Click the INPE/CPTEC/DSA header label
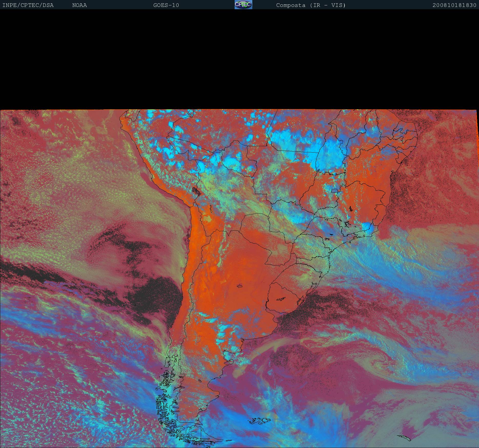 (x=28, y=5)
